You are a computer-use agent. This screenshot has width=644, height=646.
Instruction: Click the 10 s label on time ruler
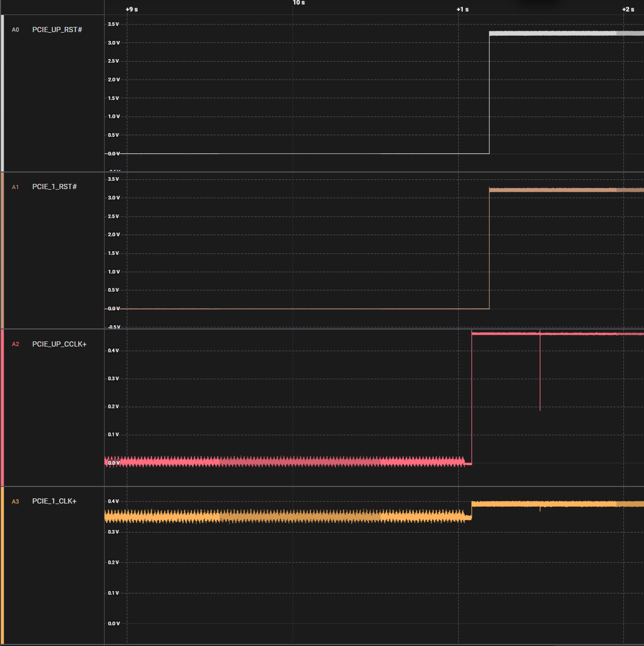(x=299, y=3)
